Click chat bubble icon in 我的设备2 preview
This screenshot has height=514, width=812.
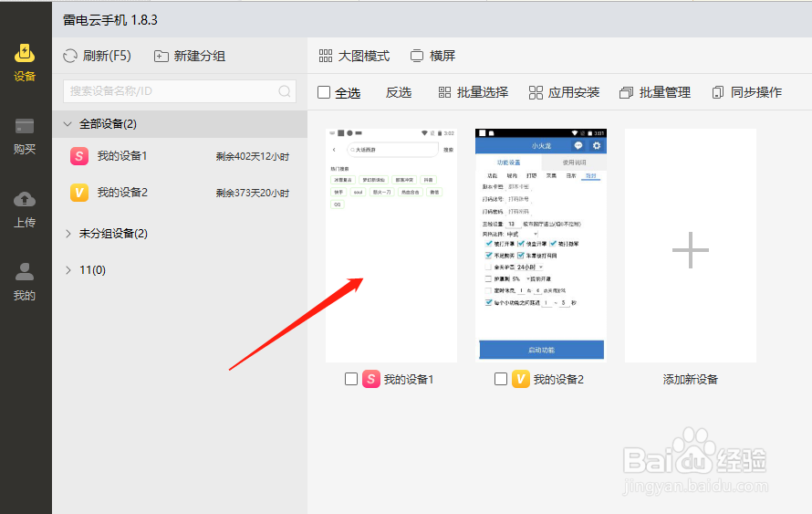tap(578, 146)
